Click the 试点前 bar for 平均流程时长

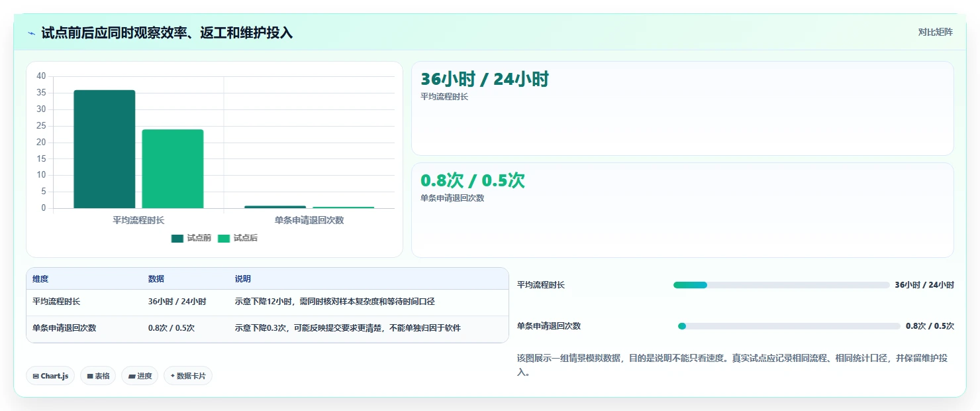105,149
